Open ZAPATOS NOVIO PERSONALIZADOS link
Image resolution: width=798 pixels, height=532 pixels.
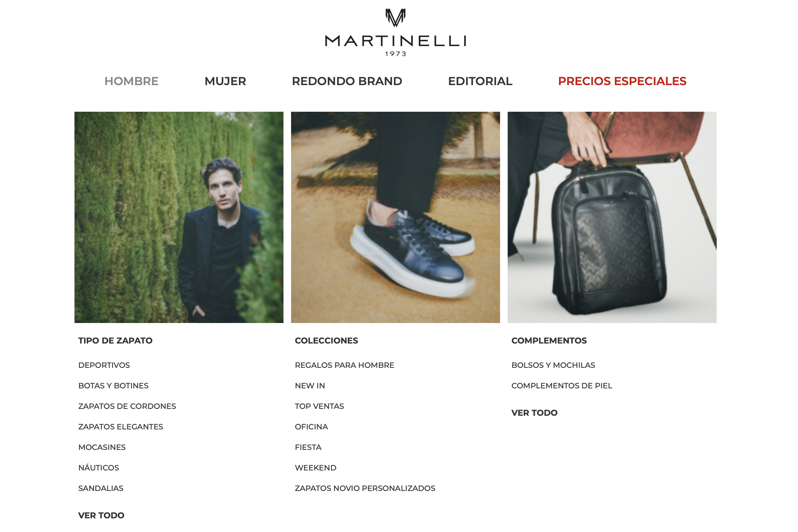[x=365, y=488]
